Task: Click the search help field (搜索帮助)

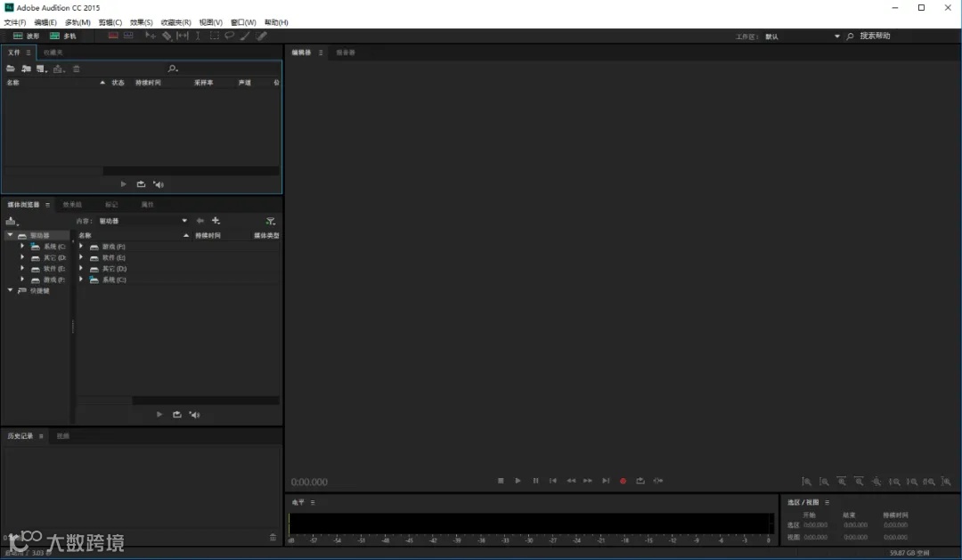Action: point(875,37)
